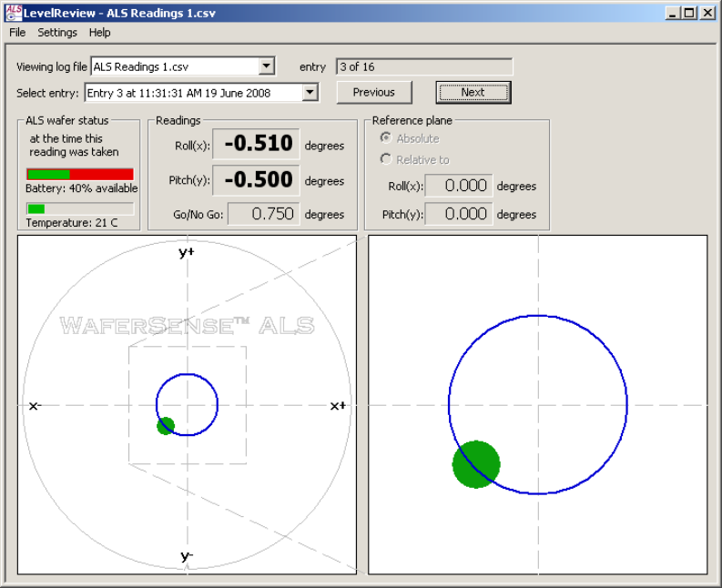Click the temperature level bar
The width and height of the screenshot is (722, 588).
(80, 208)
